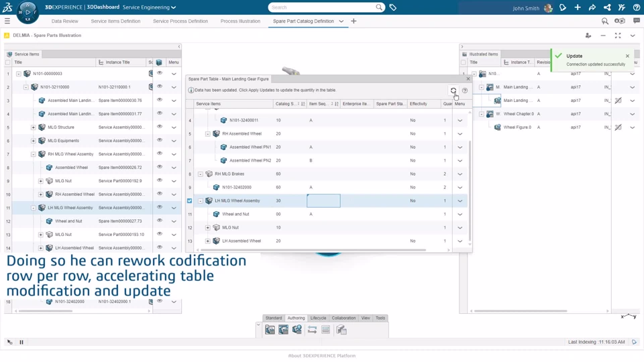Open the chat bubble icon

coord(637,21)
